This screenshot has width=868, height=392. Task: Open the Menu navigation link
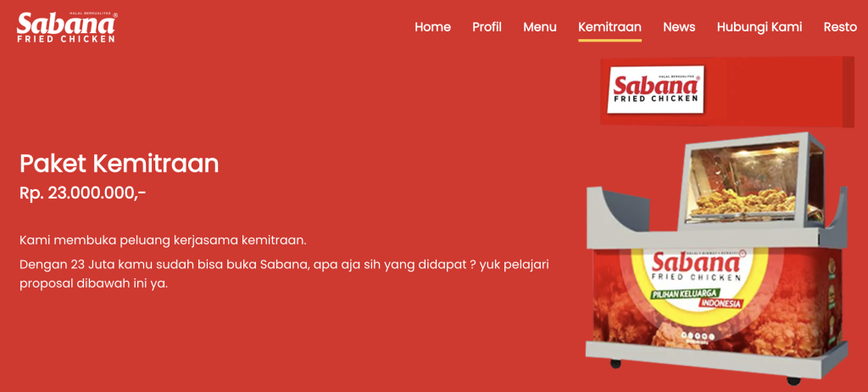pos(540,27)
